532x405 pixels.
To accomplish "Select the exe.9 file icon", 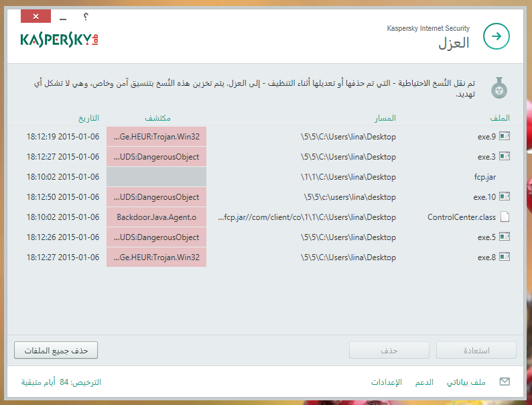I will point(505,136).
